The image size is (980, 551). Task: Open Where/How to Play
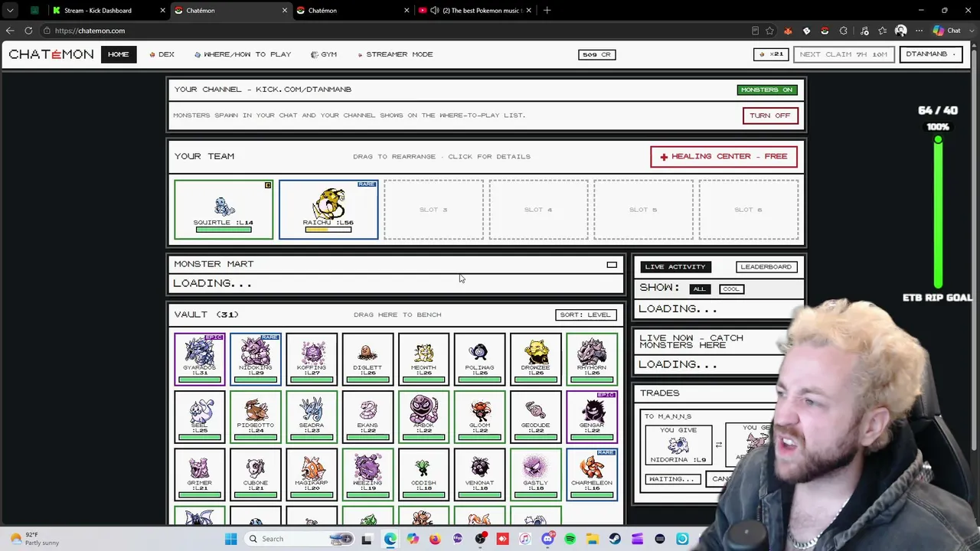click(x=243, y=54)
